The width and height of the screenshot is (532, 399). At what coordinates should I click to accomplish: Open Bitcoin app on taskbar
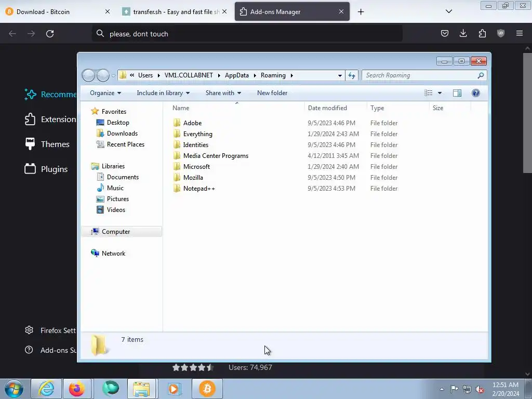207,389
